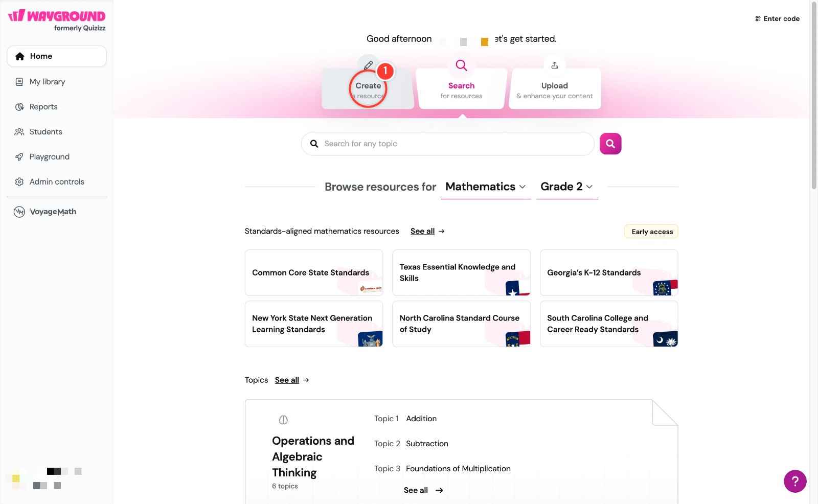Click the Upload arrow icon

coord(555,65)
